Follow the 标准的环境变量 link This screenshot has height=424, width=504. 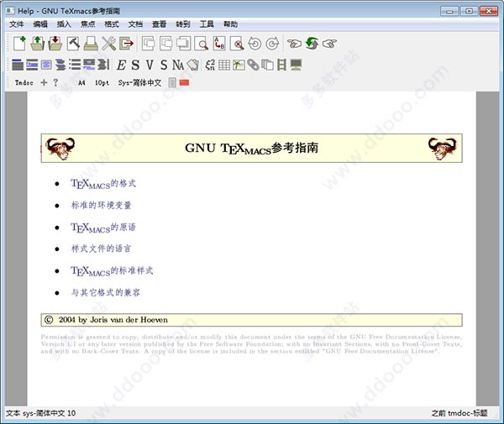[x=102, y=205]
